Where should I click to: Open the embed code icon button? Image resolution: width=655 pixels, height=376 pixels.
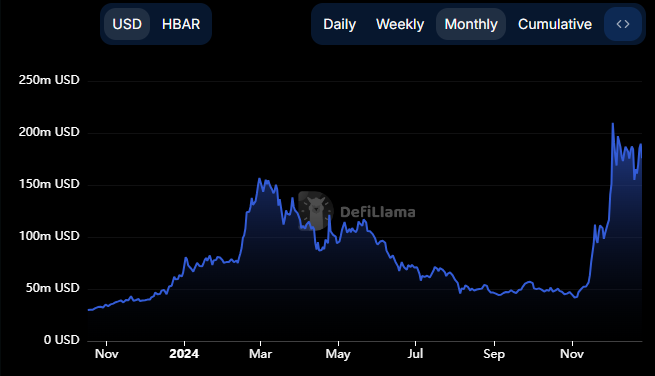(x=623, y=24)
